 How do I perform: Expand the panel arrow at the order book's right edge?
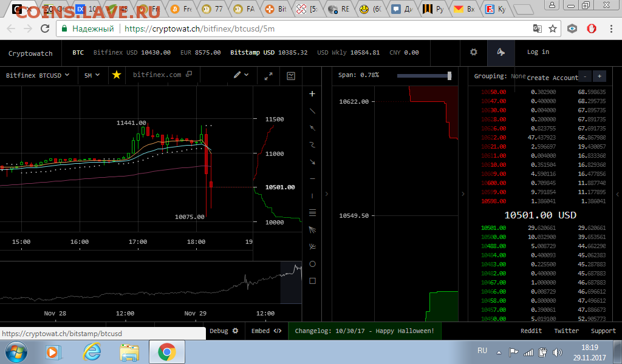click(617, 194)
